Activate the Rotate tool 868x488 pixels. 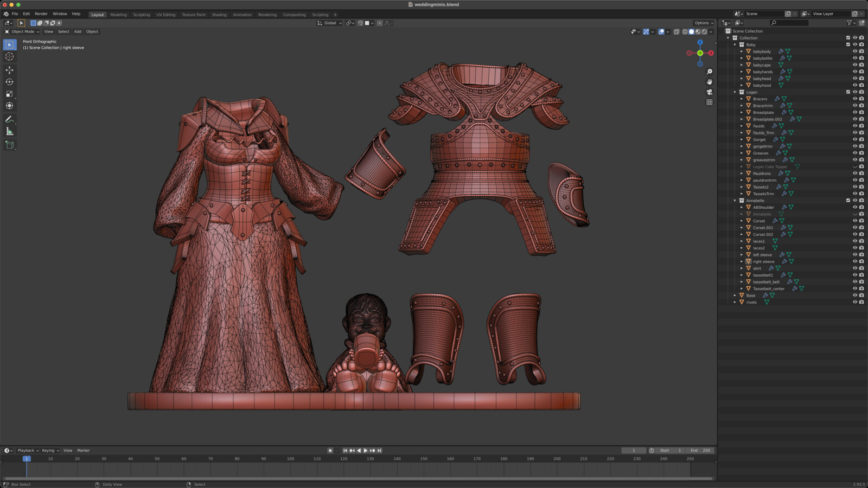(x=9, y=81)
